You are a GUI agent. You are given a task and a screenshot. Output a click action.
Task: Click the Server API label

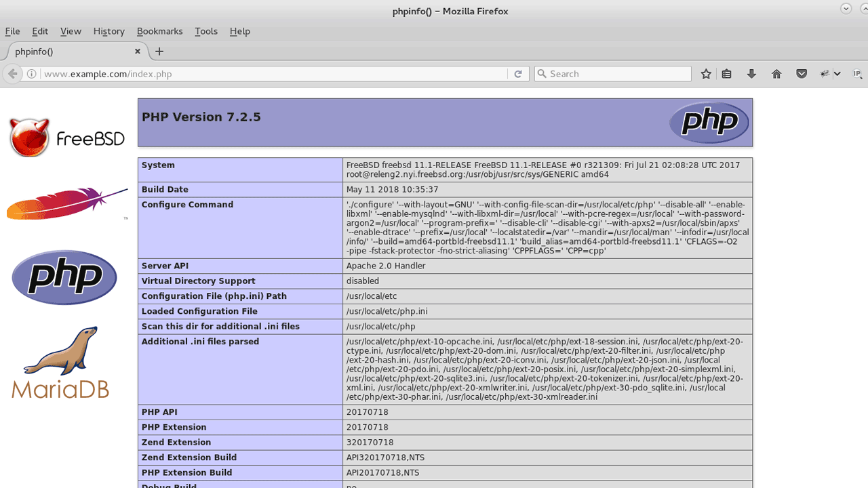(x=165, y=266)
